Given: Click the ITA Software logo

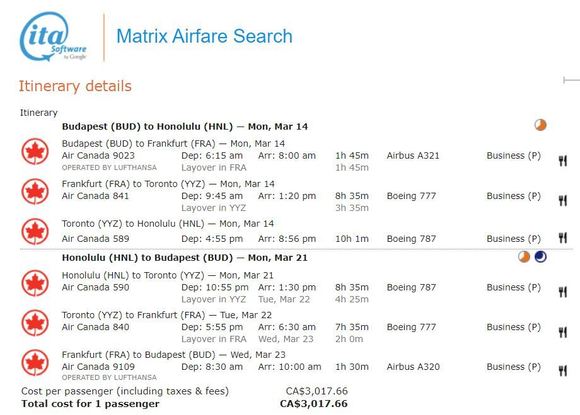Looking at the screenshot, I should click(53, 37).
